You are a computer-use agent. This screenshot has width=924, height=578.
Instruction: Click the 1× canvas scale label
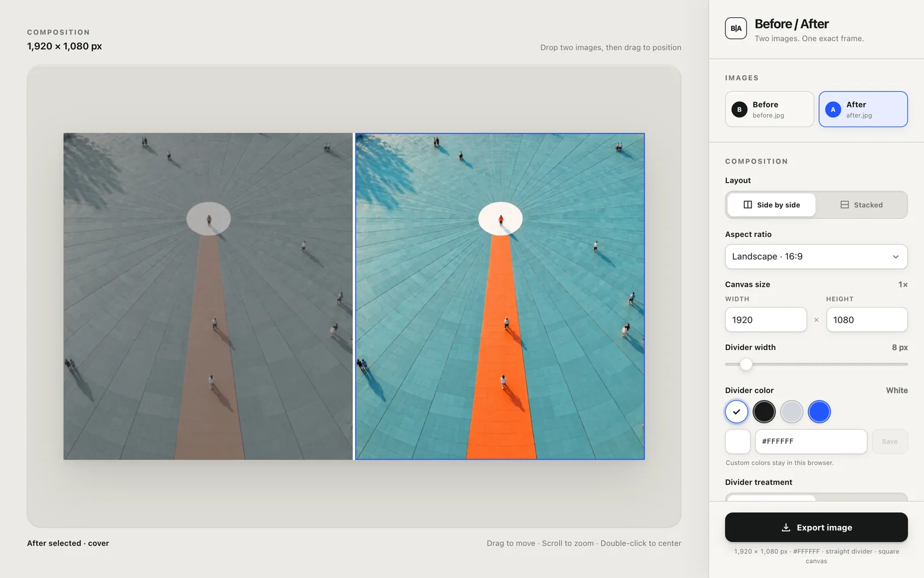click(x=903, y=284)
